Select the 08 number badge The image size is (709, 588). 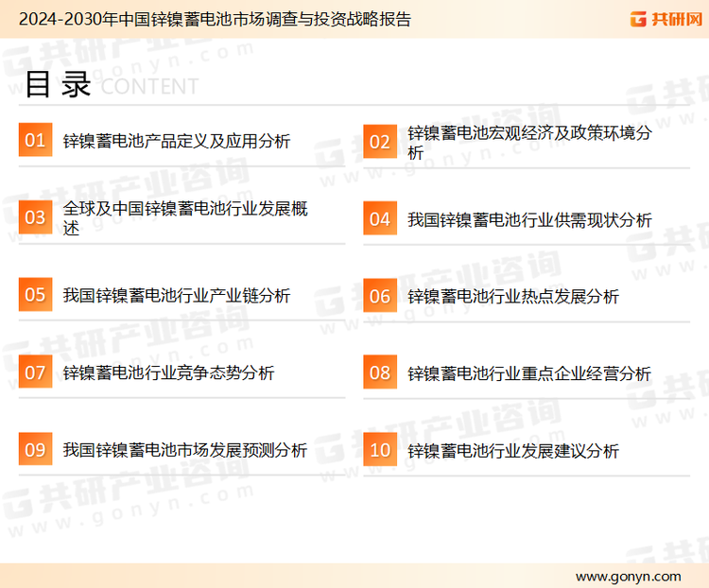(380, 372)
